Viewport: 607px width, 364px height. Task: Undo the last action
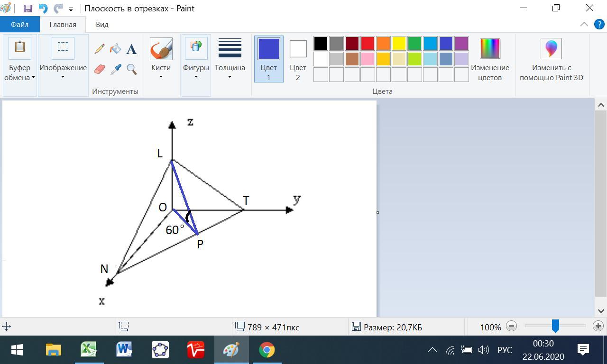(43, 9)
